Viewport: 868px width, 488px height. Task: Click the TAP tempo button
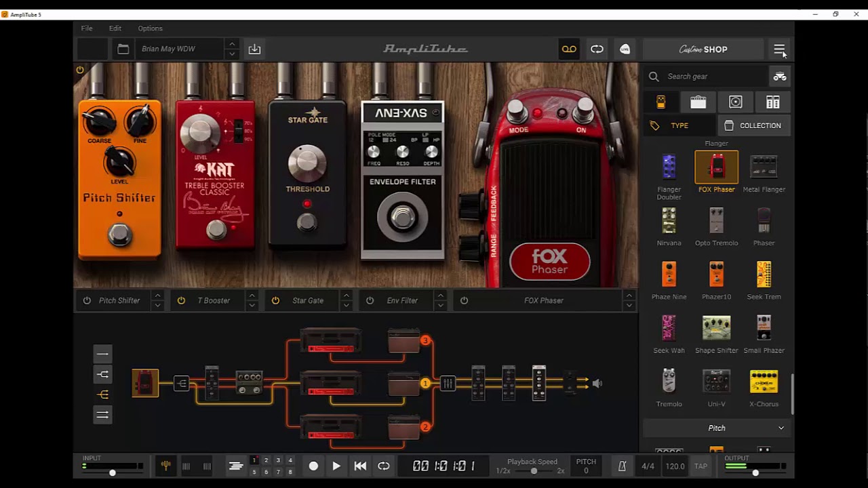coord(701,466)
